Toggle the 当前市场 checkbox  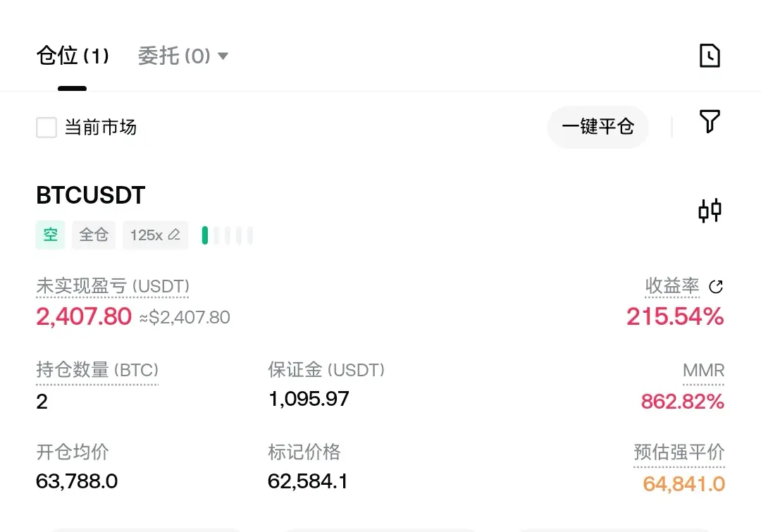click(47, 128)
